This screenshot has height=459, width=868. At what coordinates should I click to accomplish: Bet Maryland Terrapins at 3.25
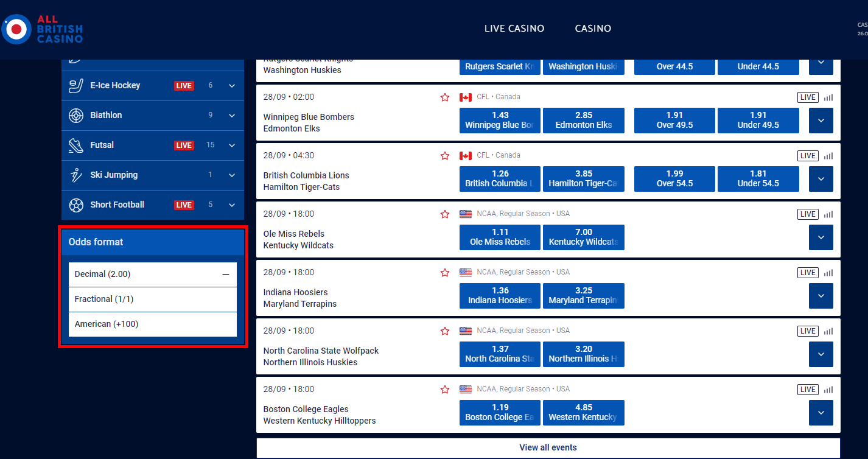coord(584,296)
